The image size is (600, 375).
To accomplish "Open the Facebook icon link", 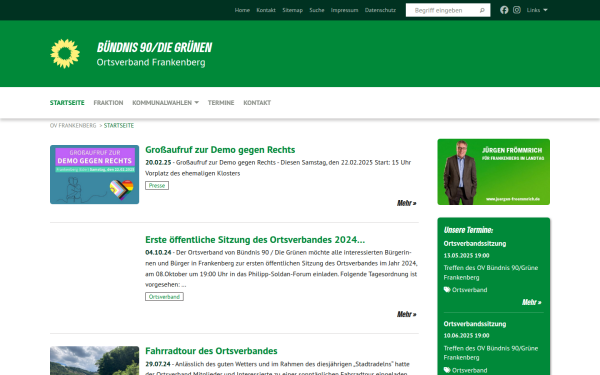I will (504, 10).
